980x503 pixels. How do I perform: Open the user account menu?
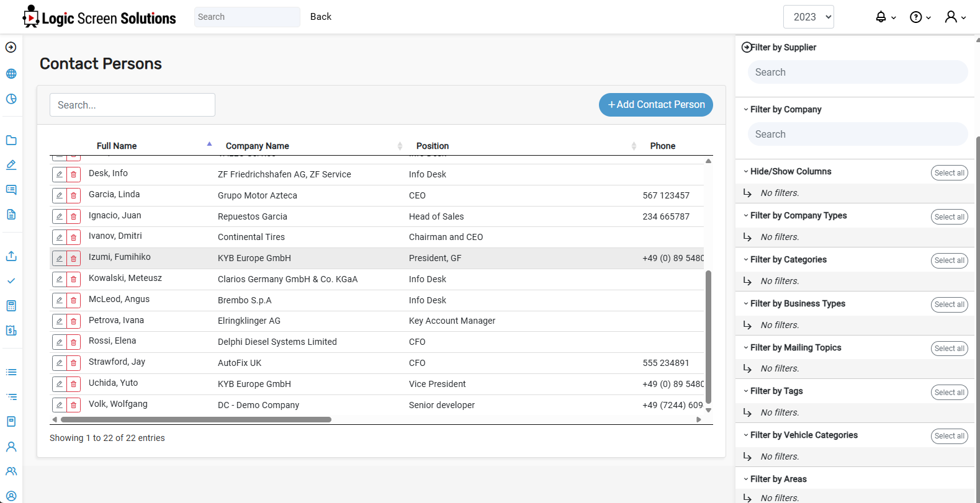point(955,17)
